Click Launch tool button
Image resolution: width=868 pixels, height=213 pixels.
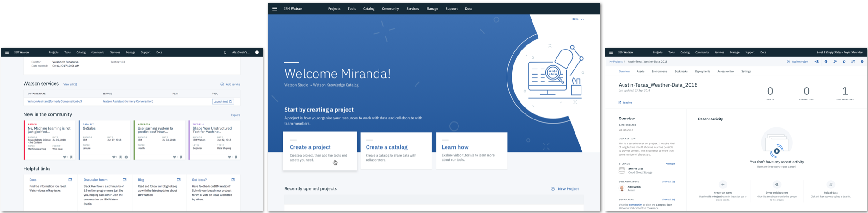click(x=223, y=101)
